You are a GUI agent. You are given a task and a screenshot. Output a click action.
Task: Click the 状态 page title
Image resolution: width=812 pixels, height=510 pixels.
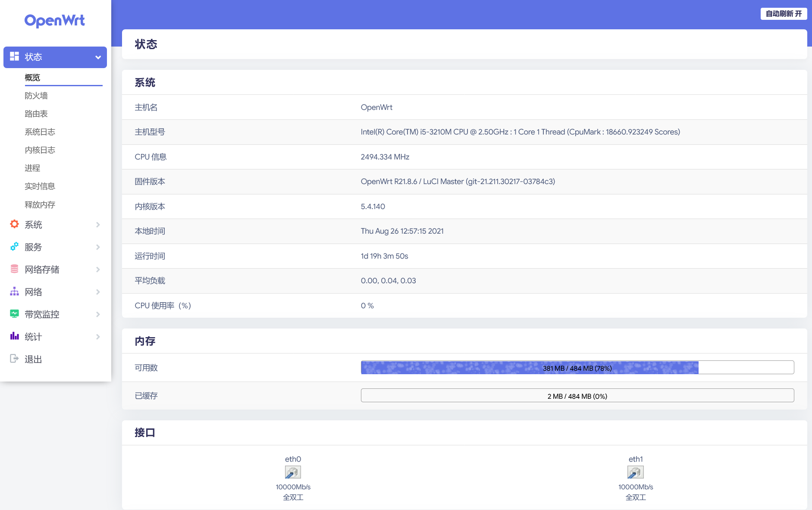tap(146, 44)
